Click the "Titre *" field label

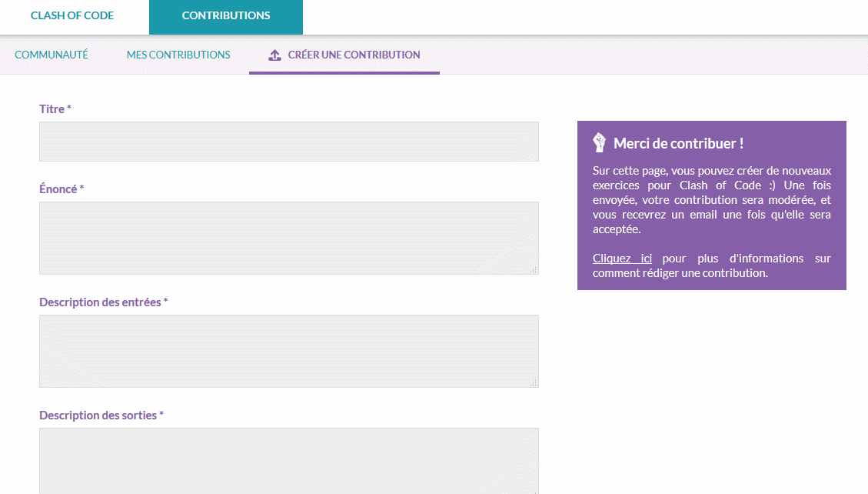click(x=55, y=109)
